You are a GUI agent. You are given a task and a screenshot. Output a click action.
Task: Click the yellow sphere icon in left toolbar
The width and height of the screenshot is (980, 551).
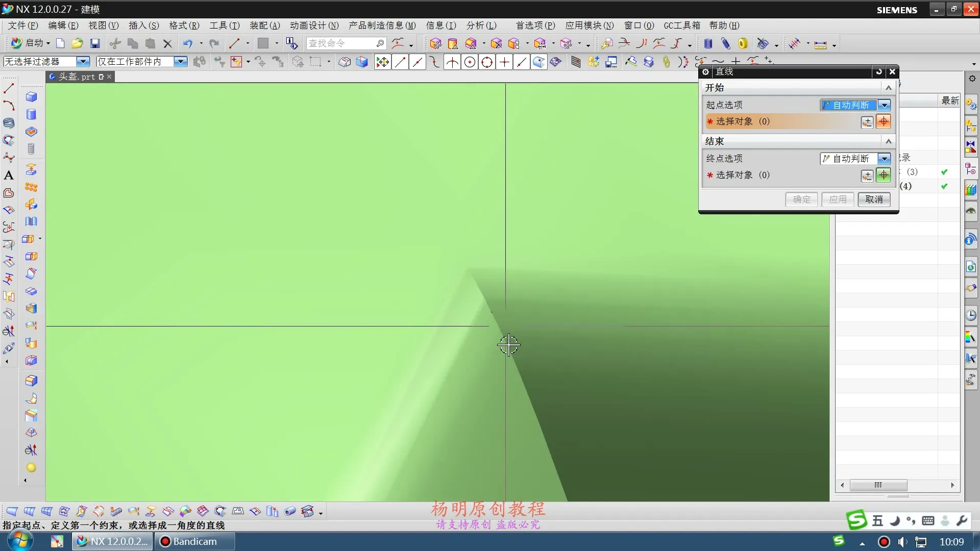(31, 468)
